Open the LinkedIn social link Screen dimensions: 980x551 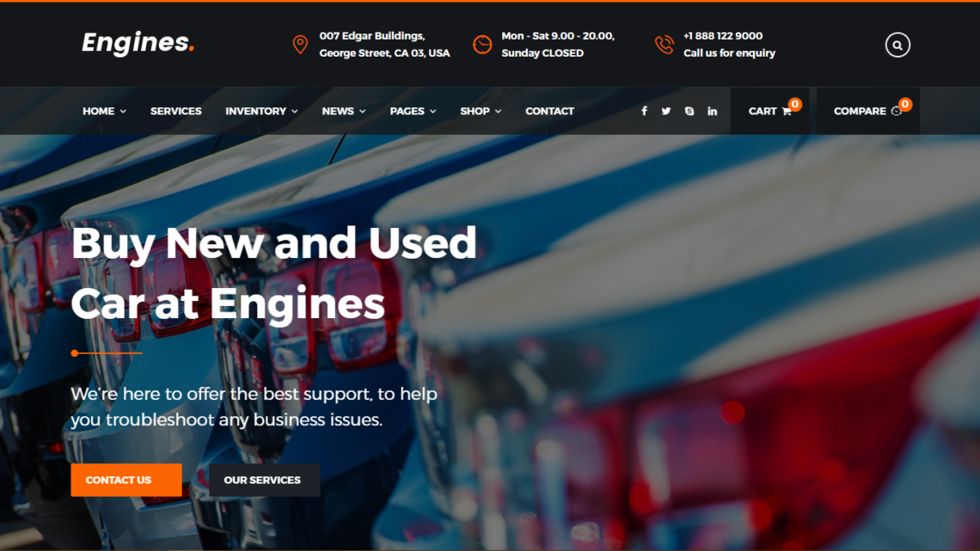coord(713,111)
